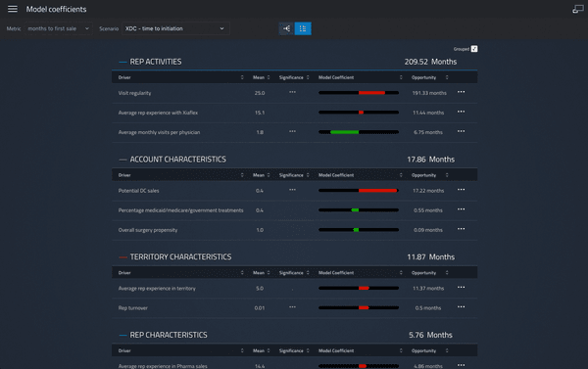Image resolution: width=588 pixels, height=369 pixels.
Task: Sort Account Characteristics by Significance
Action: pyautogui.click(x=308, y=175)
